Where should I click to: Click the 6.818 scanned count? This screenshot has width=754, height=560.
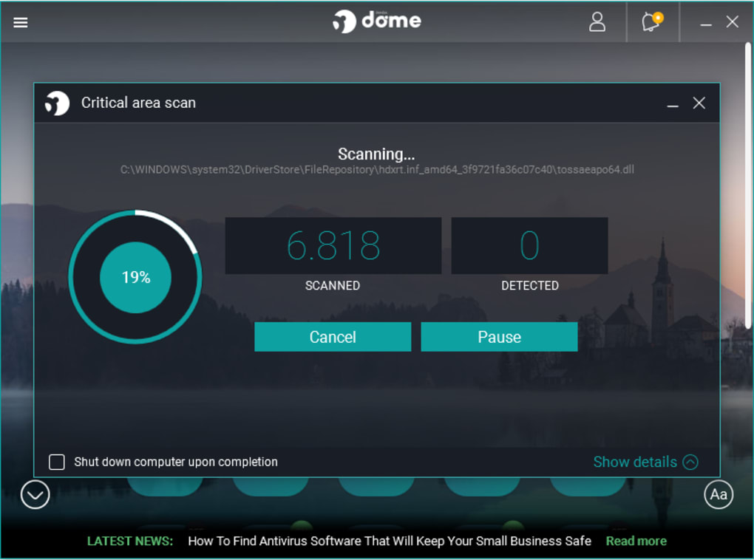pyautogui.click(x=333, y=245)
